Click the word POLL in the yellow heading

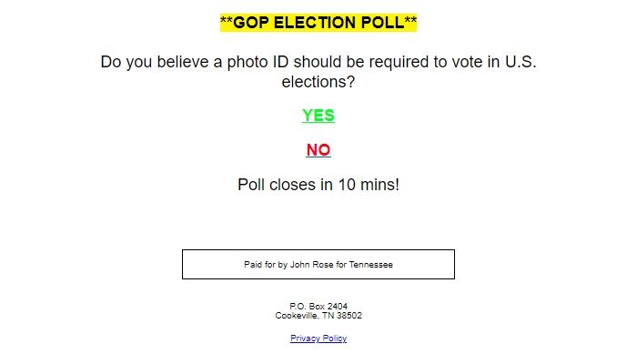[x=382, y=23]
